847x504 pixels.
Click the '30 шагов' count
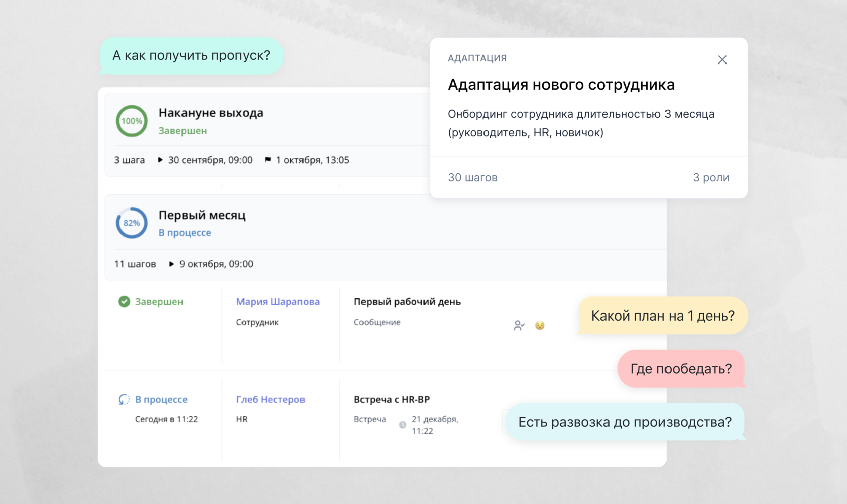click(x=473, y=177)
